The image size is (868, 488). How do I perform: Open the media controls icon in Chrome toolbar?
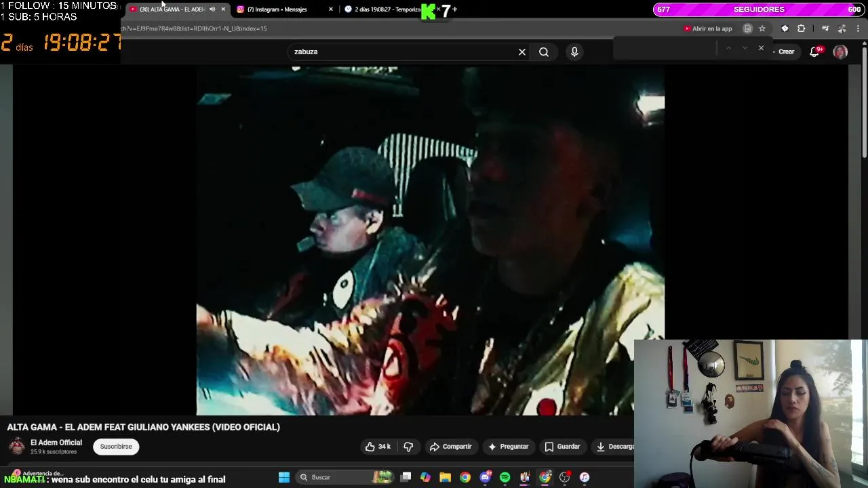point(825,28)
